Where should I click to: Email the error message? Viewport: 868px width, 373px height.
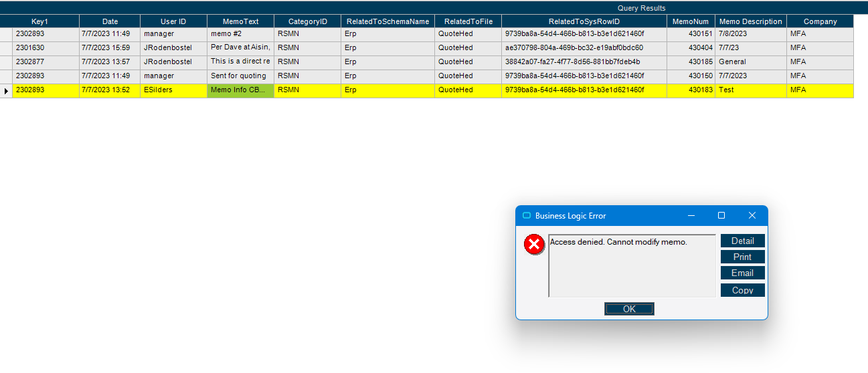tap(742, 273)
